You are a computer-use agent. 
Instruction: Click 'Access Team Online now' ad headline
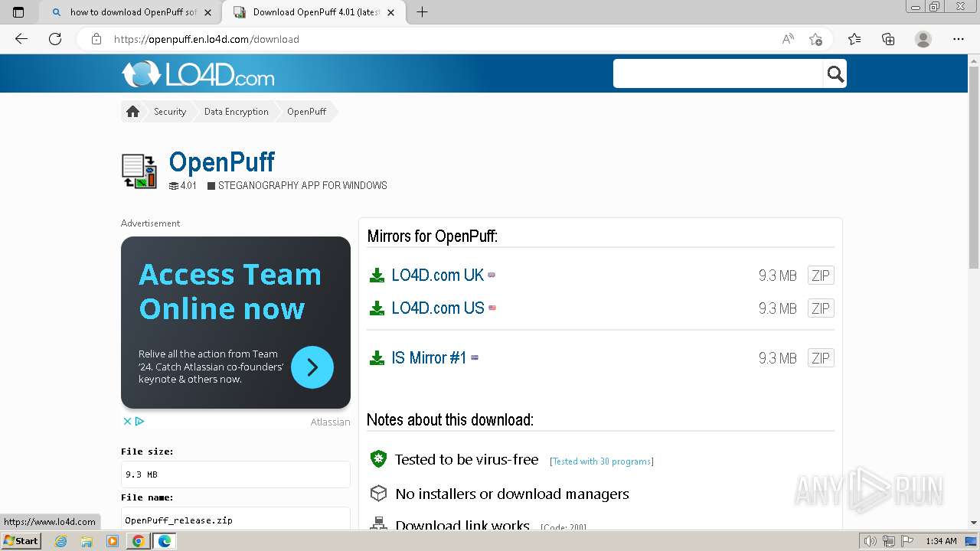click(230, 292)
